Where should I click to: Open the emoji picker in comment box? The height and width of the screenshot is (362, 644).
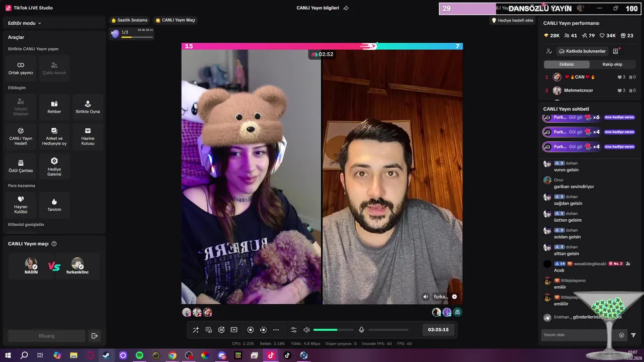[621, 335]
